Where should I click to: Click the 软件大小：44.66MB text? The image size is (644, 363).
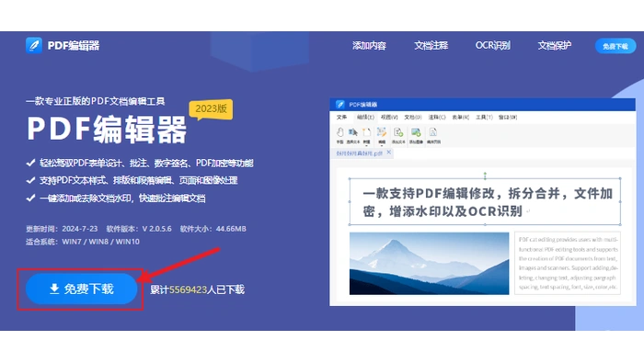213,229
